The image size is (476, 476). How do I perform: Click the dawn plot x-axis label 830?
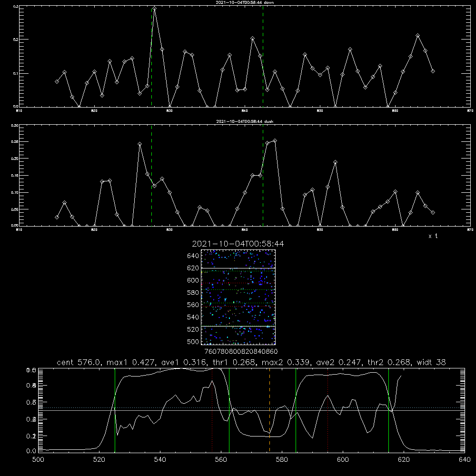pyautogui.click(x=169, y=111)
